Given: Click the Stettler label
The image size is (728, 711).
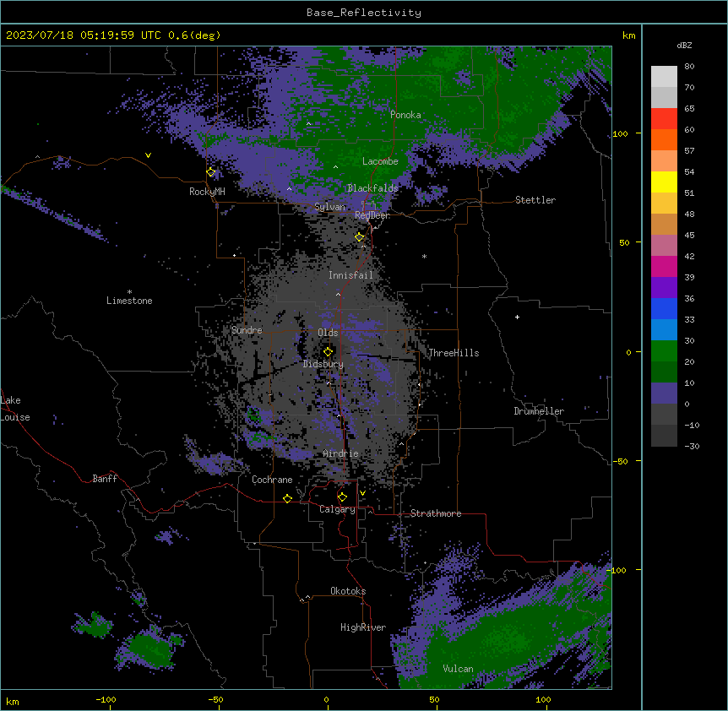Looking at the screenshot, I should pos(535,200).
